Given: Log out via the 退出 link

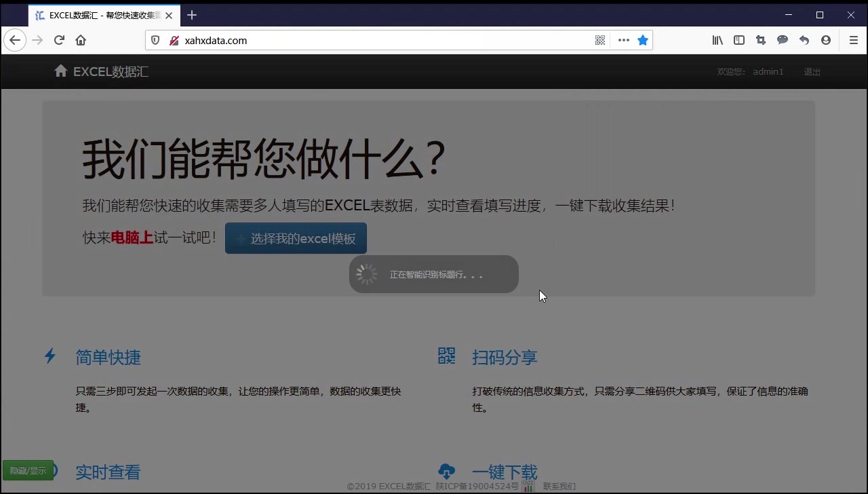Looking at the screenshot, I should coord(812,71).
